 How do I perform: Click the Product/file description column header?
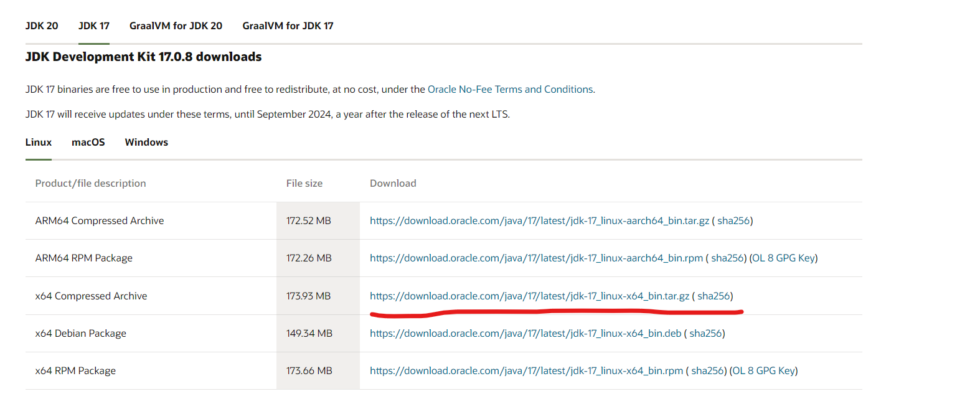point(90,183)
